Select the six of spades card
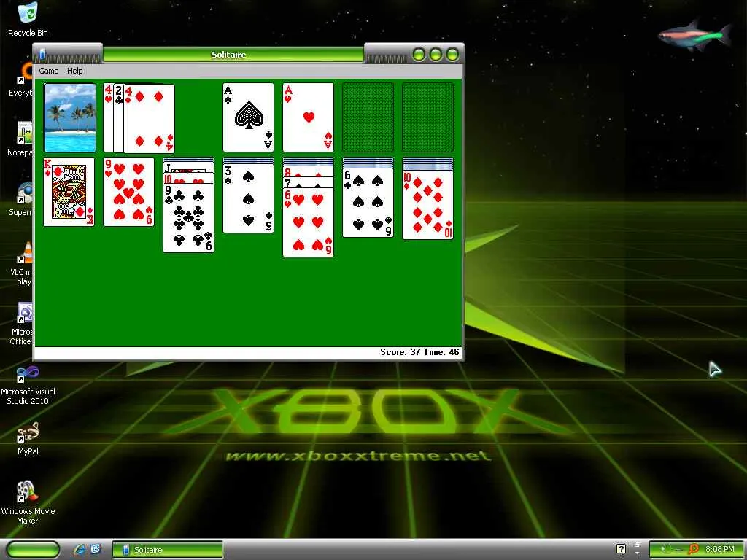The image size is (747, 560). click(368, 203)
